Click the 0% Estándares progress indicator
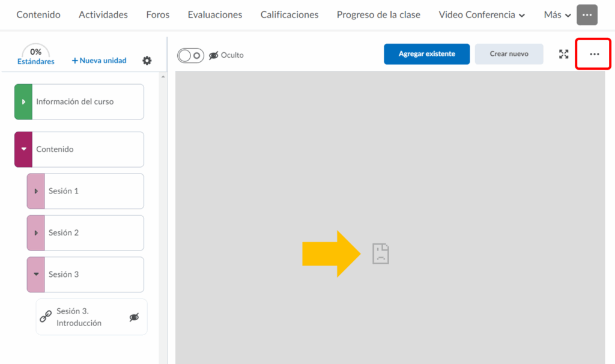 (36, 55)
